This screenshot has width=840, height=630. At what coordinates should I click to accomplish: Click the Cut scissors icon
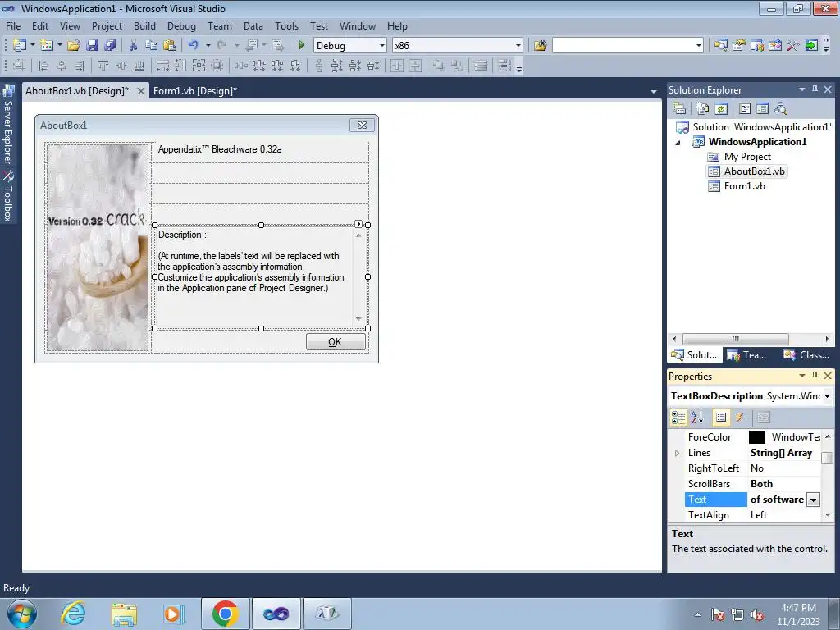pos(134,46)
